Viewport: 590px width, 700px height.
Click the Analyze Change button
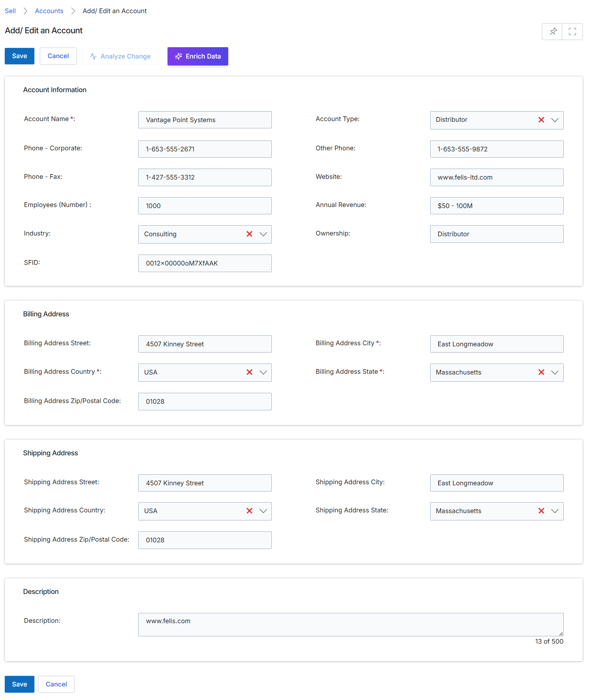(120, 56)
